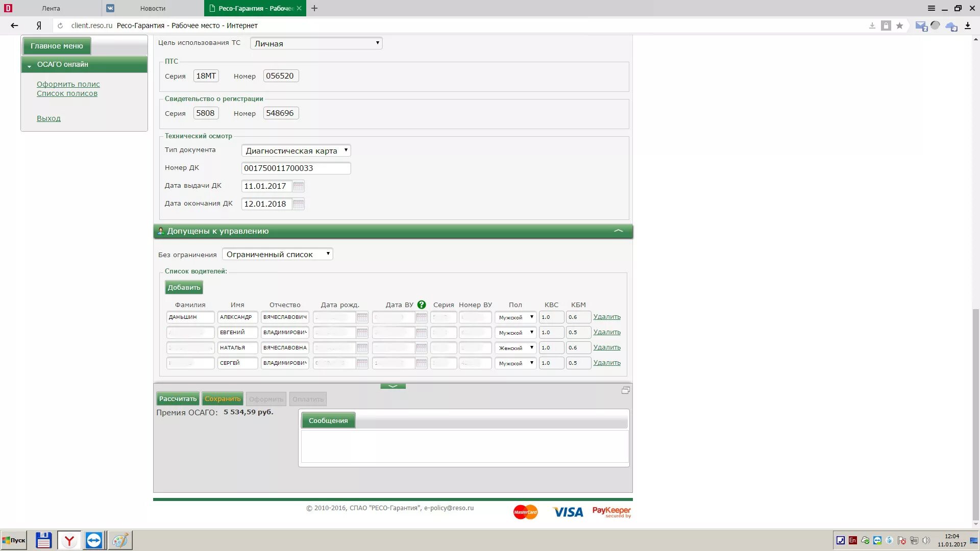Click the ПТС Серия field 18МТ
The width and height of the screenshot is (980, 551).
click(206, 76)
